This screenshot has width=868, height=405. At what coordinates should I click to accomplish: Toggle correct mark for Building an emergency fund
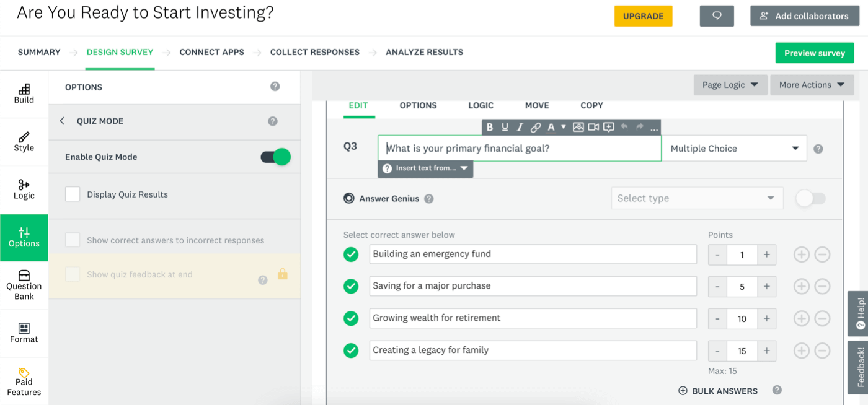pyautogui.click(x=351, y=254)
